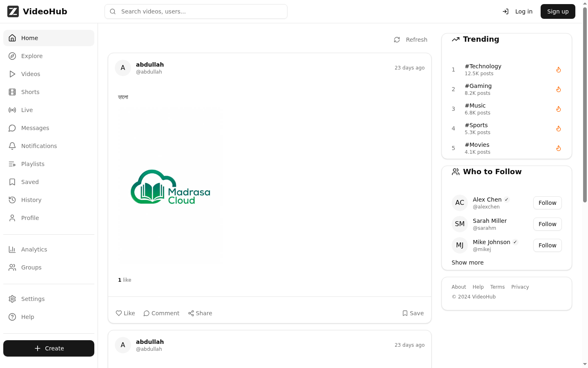Image resolution: width=588 pixels, height=368 pixels.
Task: Go to Explore in the sidebar
Action: click(49, 56)
